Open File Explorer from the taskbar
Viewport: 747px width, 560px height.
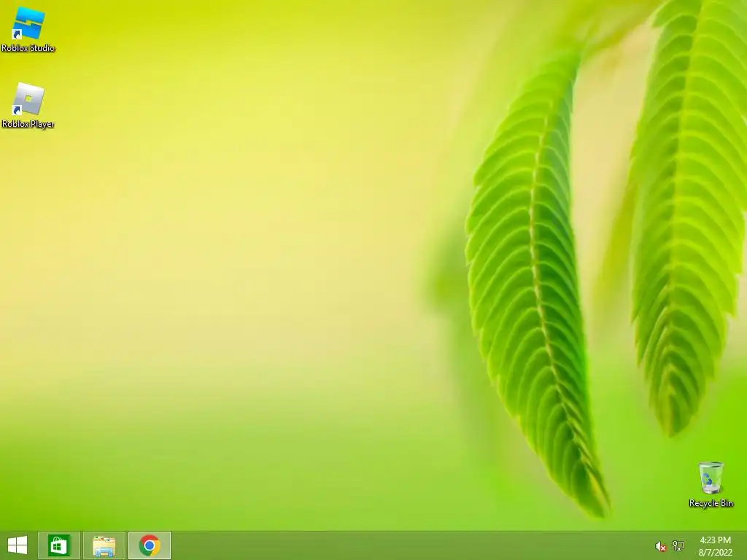(x=104, y=545)
